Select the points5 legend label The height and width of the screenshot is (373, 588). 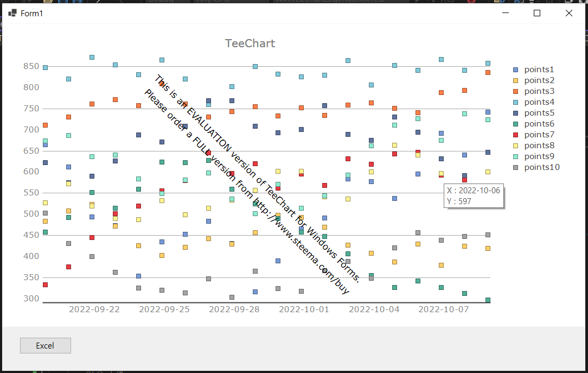point(539,113)
